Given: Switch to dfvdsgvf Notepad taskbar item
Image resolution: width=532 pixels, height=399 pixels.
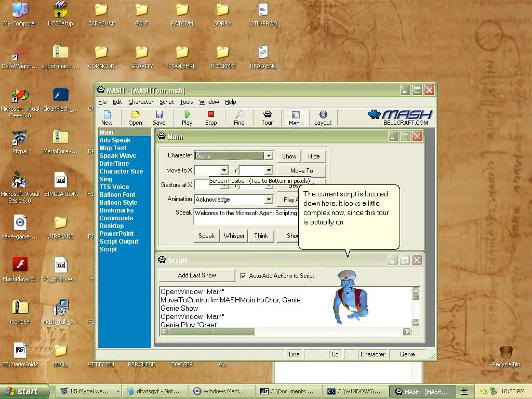Looking at the screenshot, I should coord(155,391).
